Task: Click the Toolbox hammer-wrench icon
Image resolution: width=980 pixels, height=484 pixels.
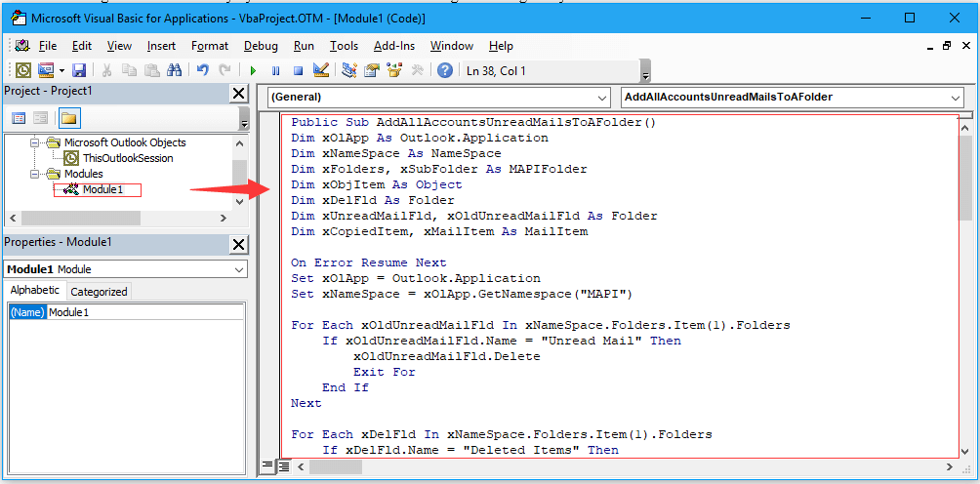Action: tap(417, 70)
